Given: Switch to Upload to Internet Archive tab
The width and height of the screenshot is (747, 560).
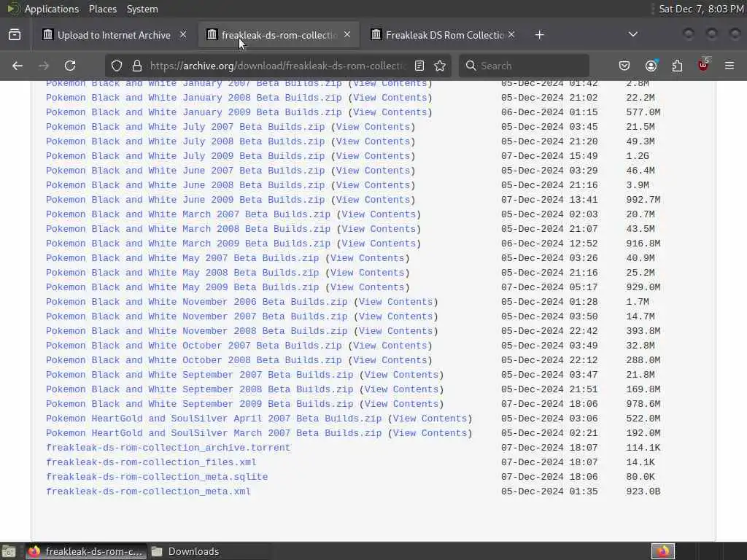Looking at the screenshot, I should pyautogui.click(x=114, y=35).
